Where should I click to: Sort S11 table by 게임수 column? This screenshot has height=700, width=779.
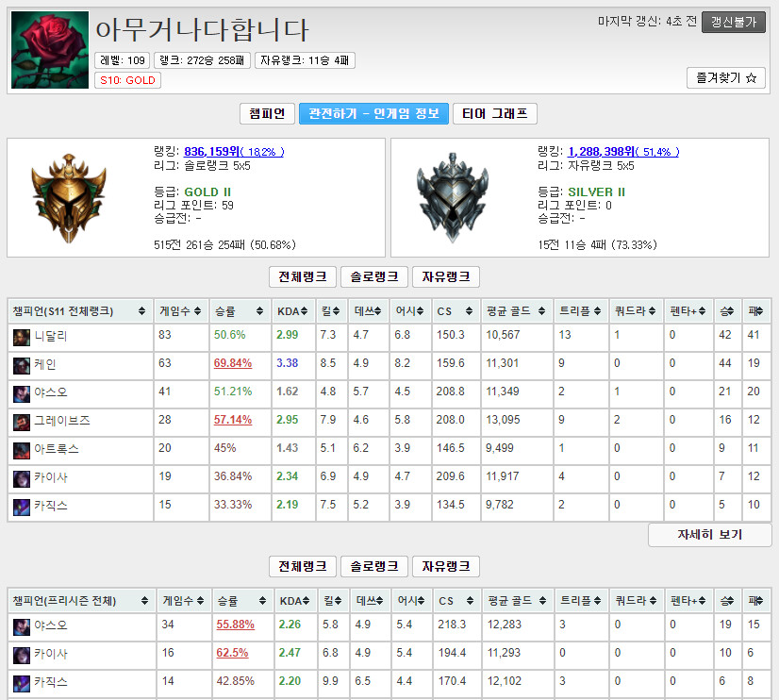coord(180,311)
